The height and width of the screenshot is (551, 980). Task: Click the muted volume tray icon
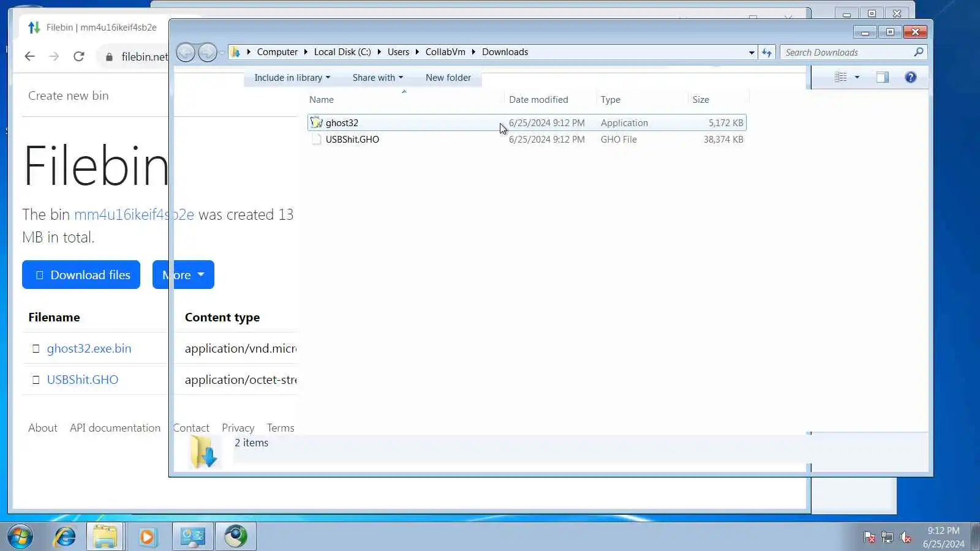click(x=906, y=538)
